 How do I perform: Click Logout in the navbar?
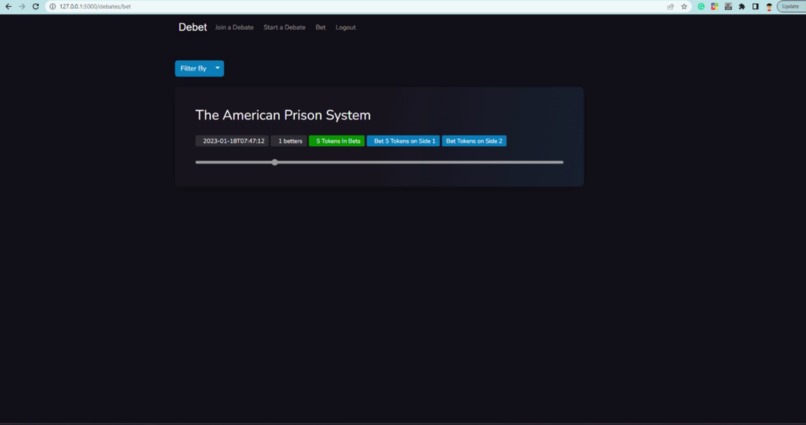click(x=345, y=27)
